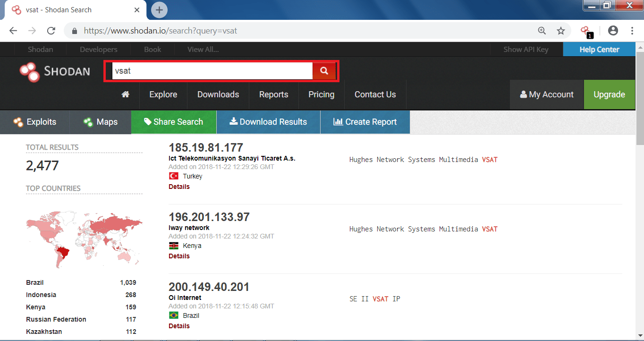Open My Account
Viewport: 644px width, 341px height.
[x=547, y=94]
